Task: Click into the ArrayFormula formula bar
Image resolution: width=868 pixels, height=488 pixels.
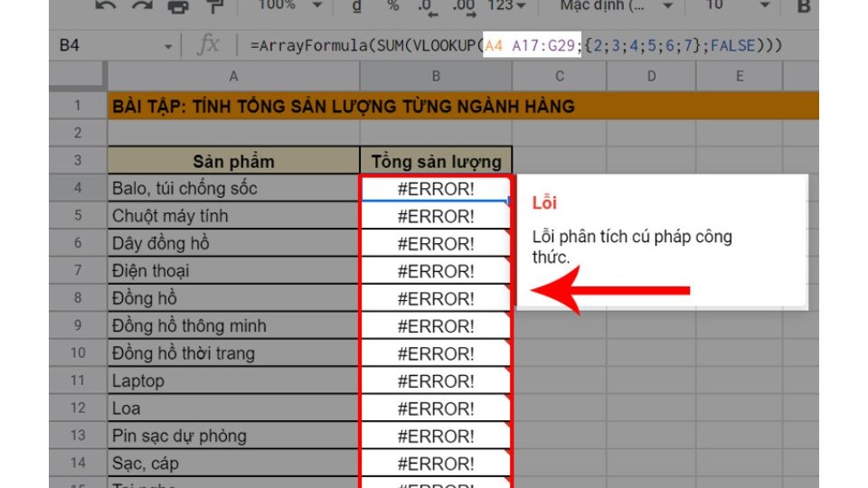Action: 516,45
